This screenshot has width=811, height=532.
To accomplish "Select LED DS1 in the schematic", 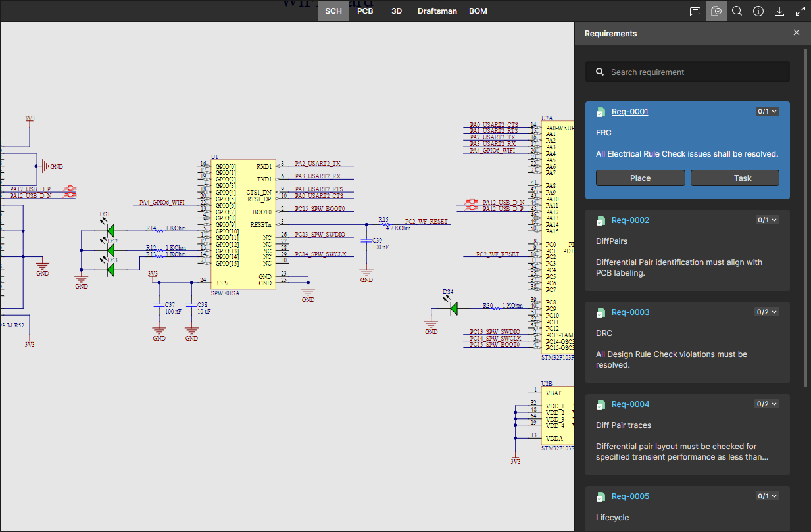I will [x=110, y=230].
